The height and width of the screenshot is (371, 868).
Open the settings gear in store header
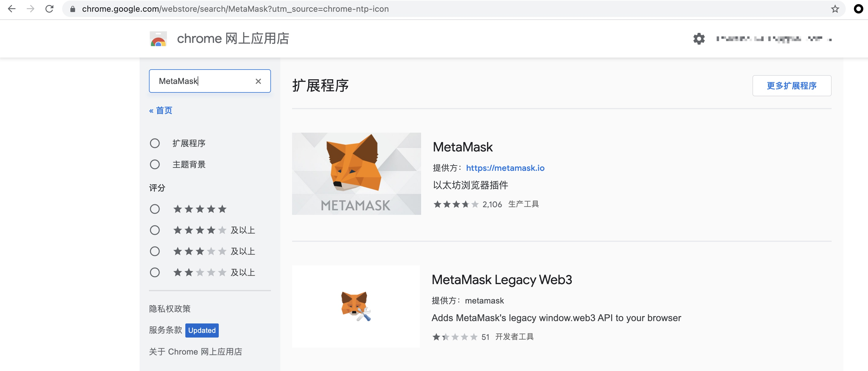point(699,38)
